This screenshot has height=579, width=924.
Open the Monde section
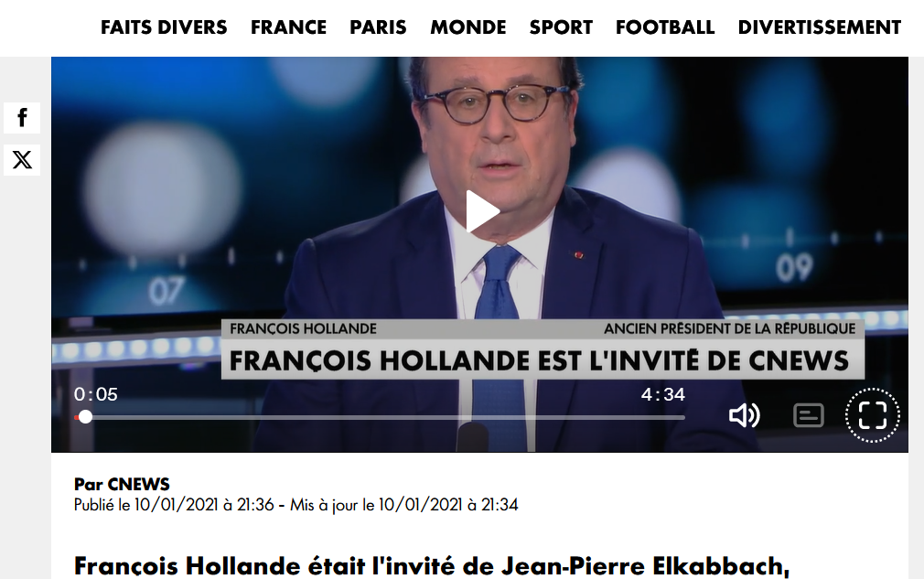(x=467, y=27)
